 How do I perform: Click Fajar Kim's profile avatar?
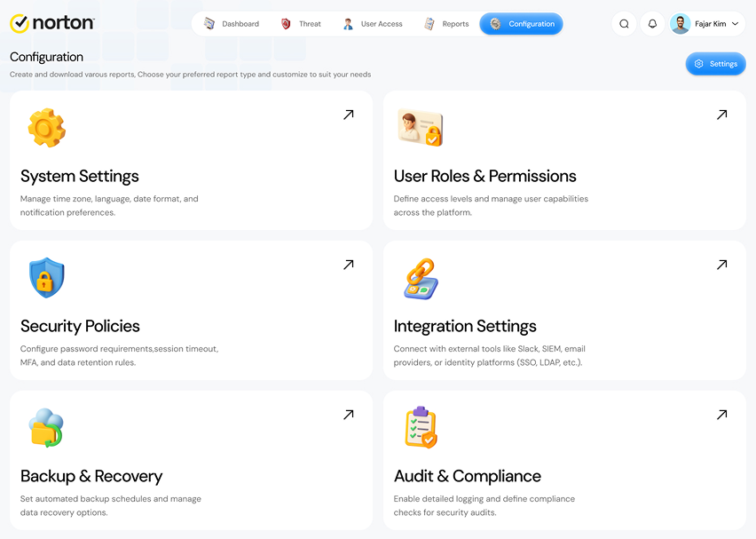point(681,24)
